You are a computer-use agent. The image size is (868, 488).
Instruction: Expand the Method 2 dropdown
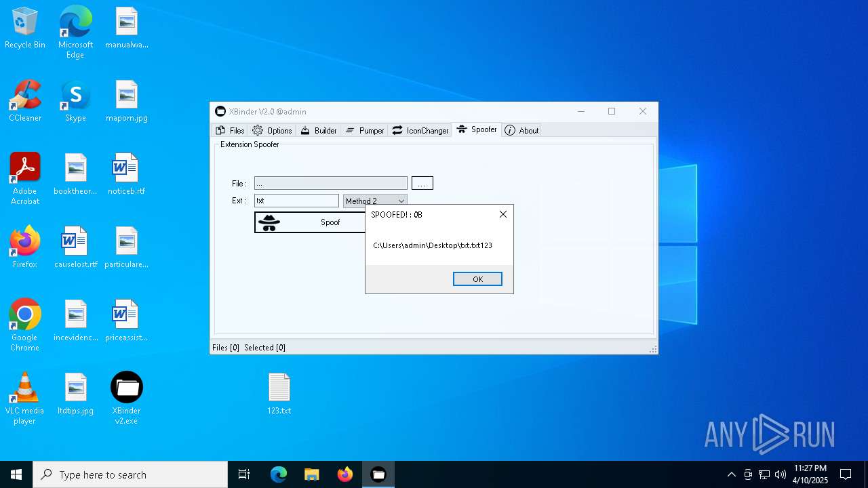tap(374, 201)
